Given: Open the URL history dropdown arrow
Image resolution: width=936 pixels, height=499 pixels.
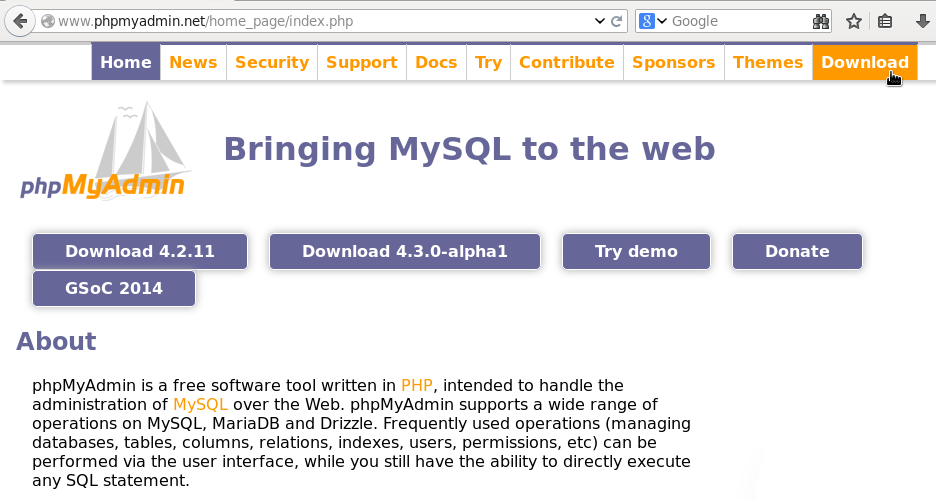Looking at the screenshot, I should click(x=599, y=21).
